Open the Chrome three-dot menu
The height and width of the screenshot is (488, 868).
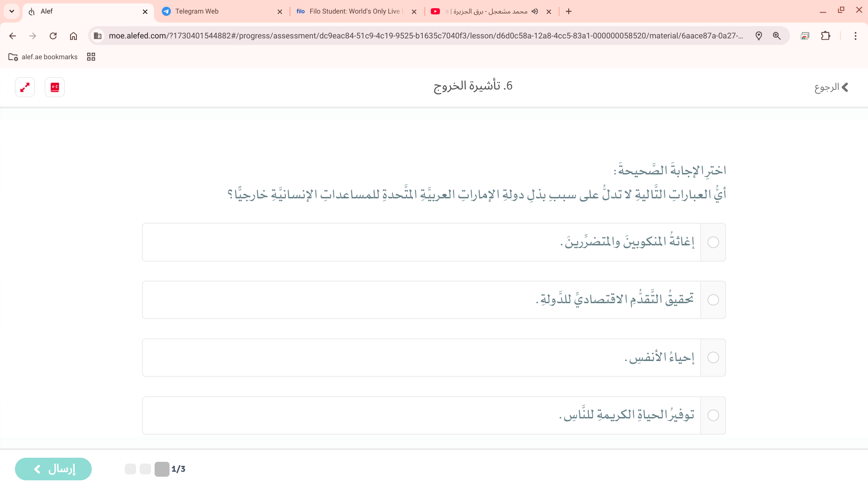pyautogui.click(x=855, y=36)
